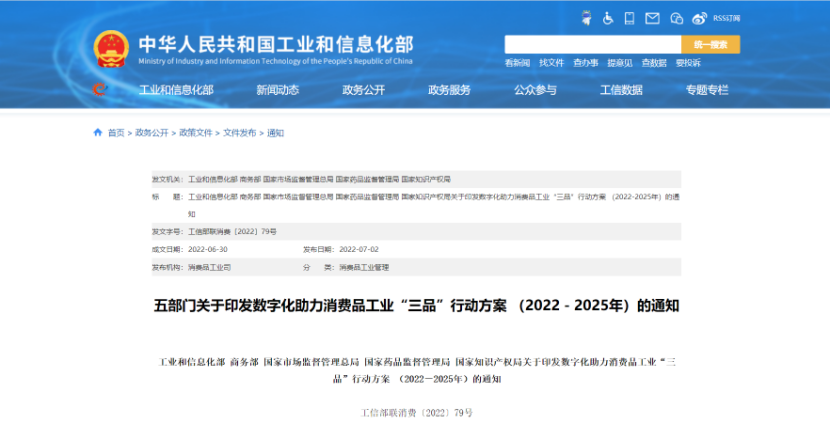Open 政务公开 navigation menu
The width and height of the screenshot is (830, 425).
click(x=364, y=90)
